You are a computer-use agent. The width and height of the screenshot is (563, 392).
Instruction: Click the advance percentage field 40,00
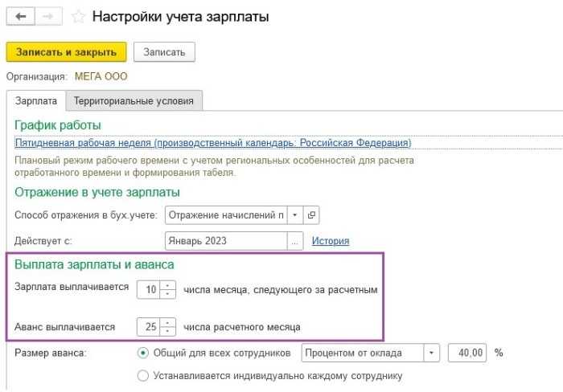[x=467, y=353]
